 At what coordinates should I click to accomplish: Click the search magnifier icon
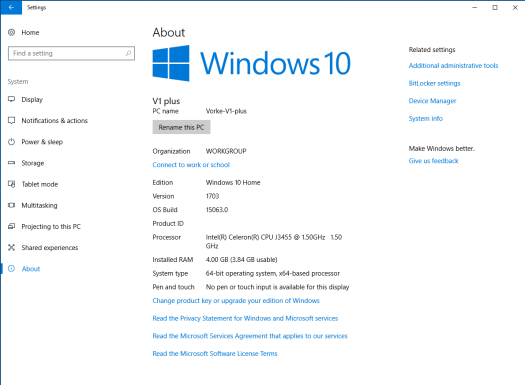[128, 53]
